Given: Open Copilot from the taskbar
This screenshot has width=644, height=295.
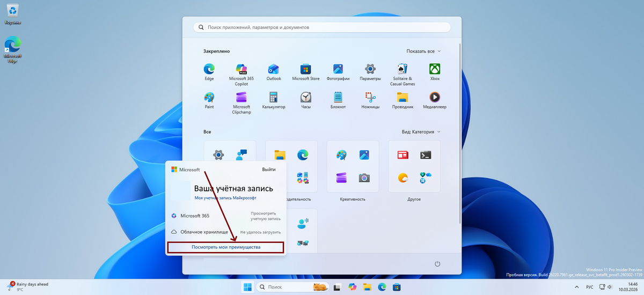Looking at the screenshot, I should click(x=352, y=287).
